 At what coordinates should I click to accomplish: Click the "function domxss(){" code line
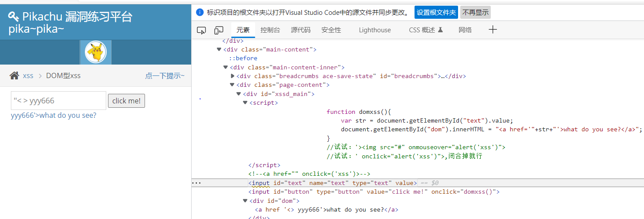(x=359, y=112)
